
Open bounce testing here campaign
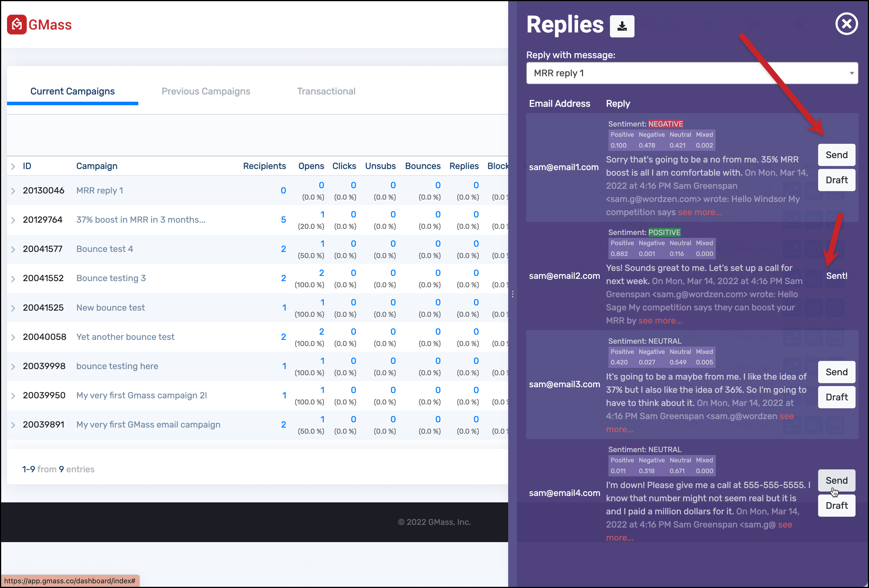click(x=117, y=366)
